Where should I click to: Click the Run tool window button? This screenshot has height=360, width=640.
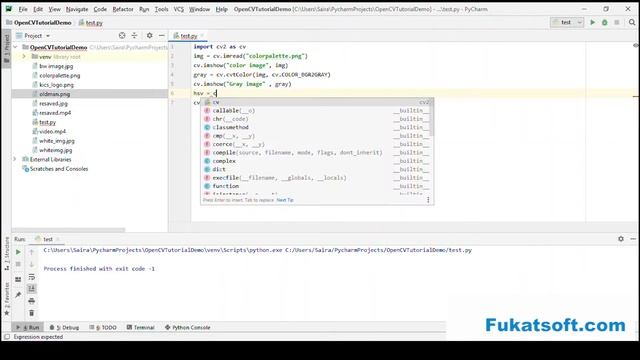click(x=28, y=327)
